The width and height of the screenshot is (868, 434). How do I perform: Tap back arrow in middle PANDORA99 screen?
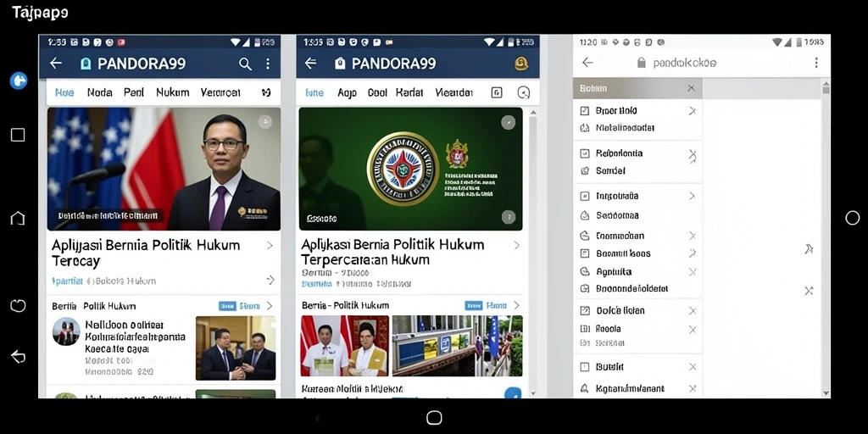(x=310, y=64)
